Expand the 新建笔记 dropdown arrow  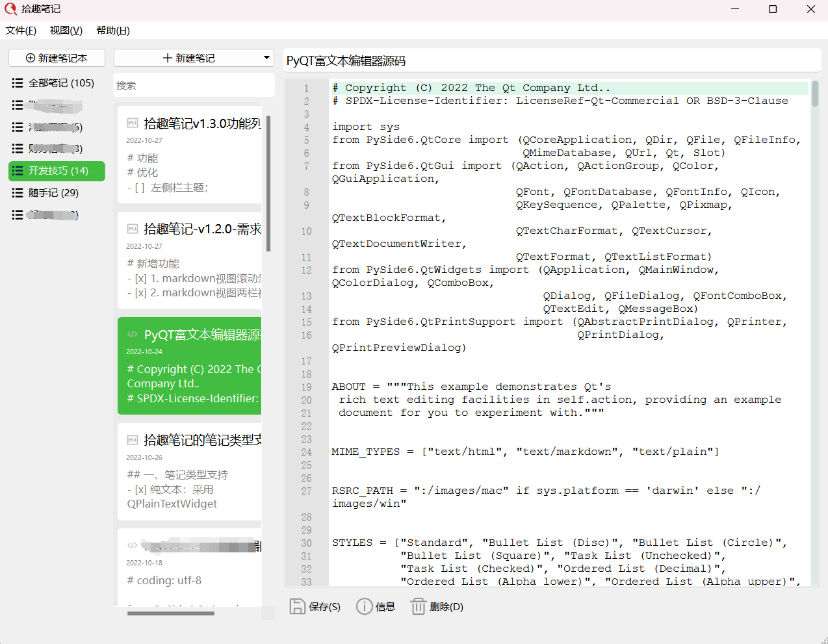point(266,58)
